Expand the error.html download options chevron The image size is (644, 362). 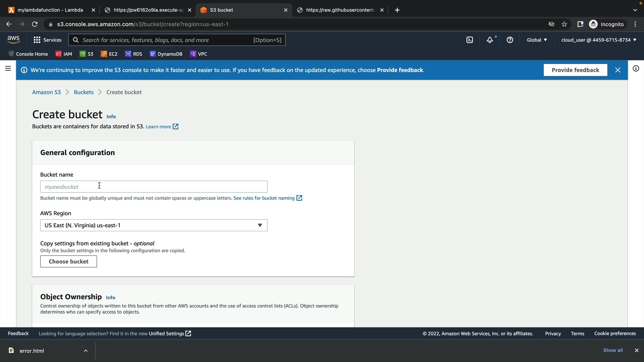86,351
